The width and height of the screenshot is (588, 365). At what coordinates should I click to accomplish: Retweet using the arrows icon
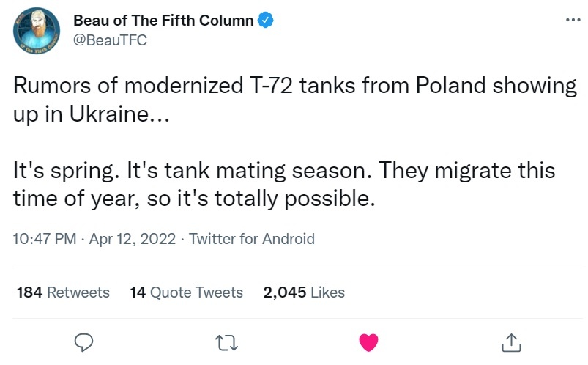click(x=226, y=343)
